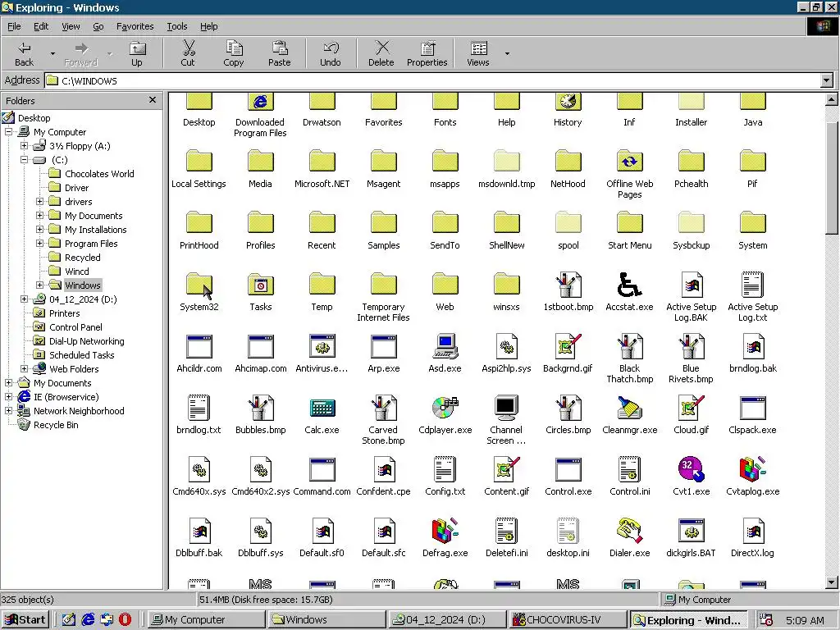Select the Cdplayer.exe icon

click(x=445, y=409)
